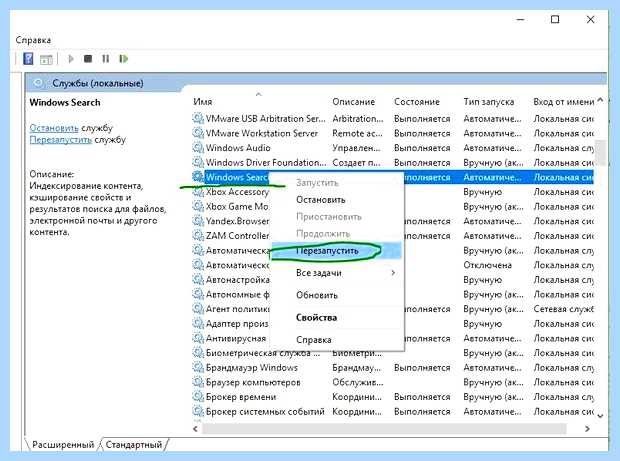Click the vertical scrollbar down arrow
The image size is (620, 461).
[600, 415]
